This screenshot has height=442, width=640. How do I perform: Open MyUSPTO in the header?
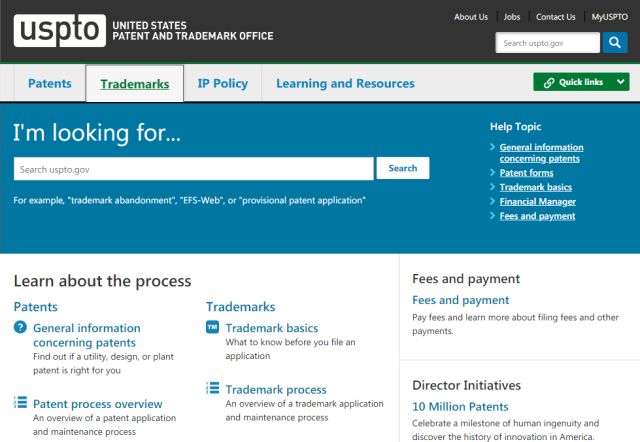[x=610, y=17]
